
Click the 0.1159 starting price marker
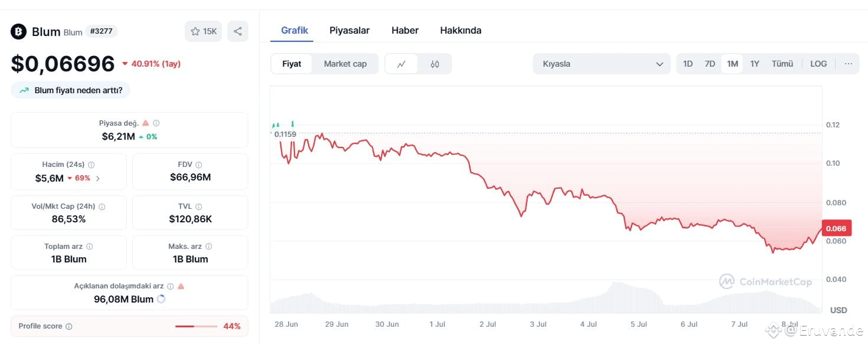285,134
